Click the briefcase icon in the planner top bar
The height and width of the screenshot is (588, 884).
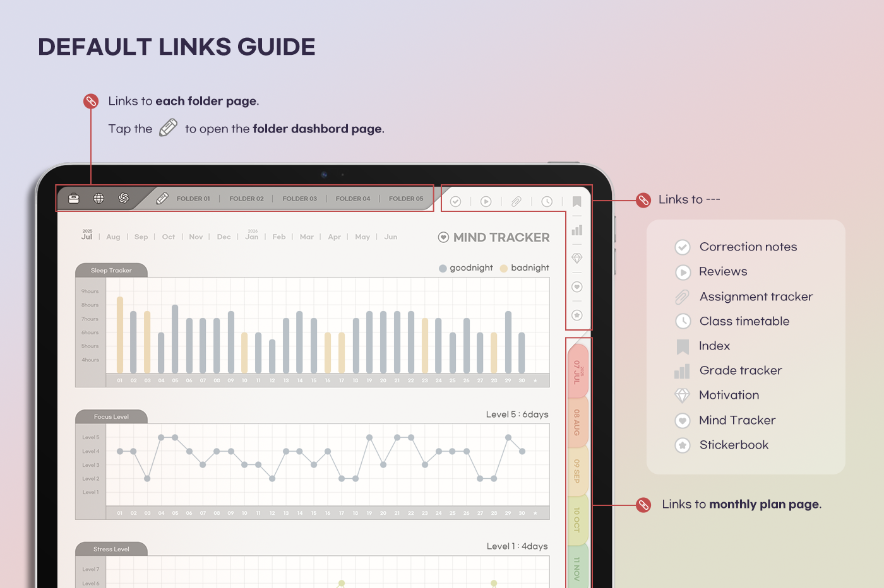(x=74, y=199)
